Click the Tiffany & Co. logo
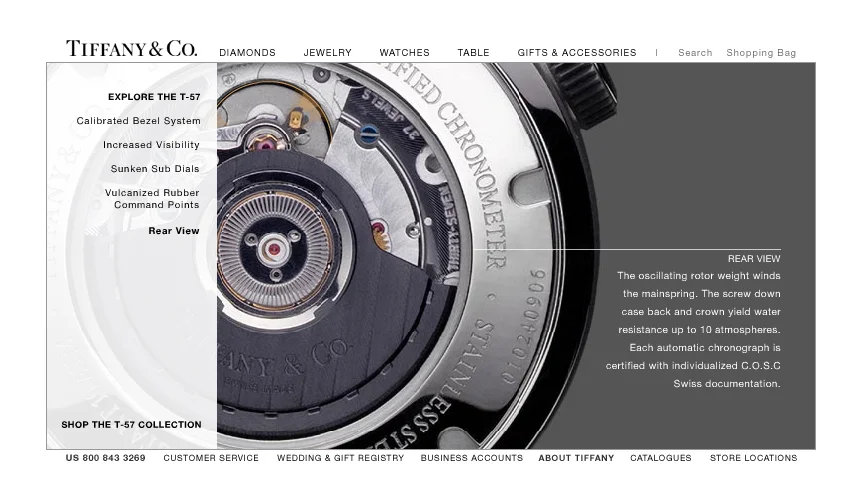864x504 pixels. [x=131, y=48]
